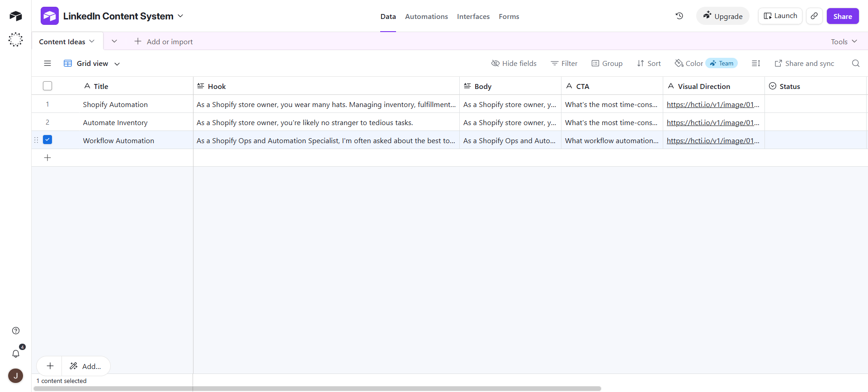868x392 pixels.
Task: Open Sort options
Action: click(x=649, y=63)
